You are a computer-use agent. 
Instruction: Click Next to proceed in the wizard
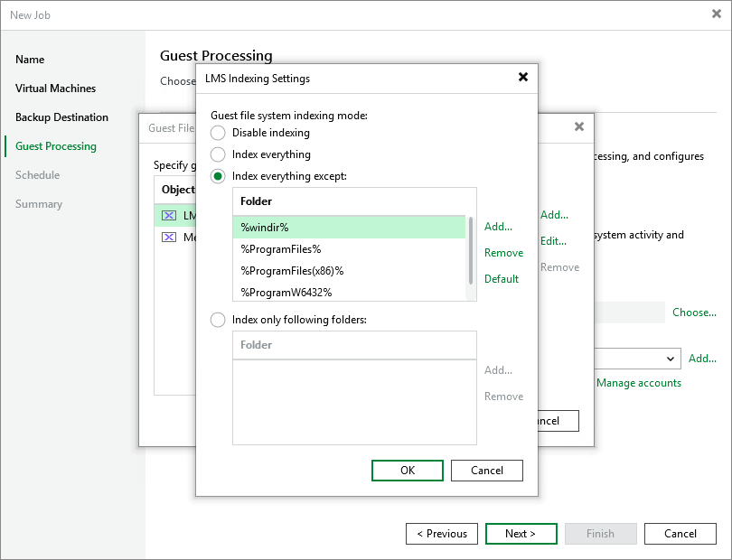(521, 533)
